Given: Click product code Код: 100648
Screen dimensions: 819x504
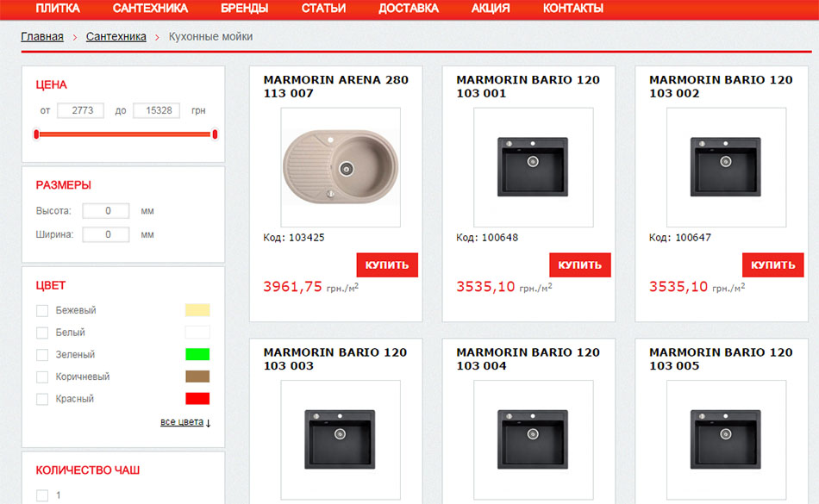Looking at the screenshot, I should (x=487, y=238).
